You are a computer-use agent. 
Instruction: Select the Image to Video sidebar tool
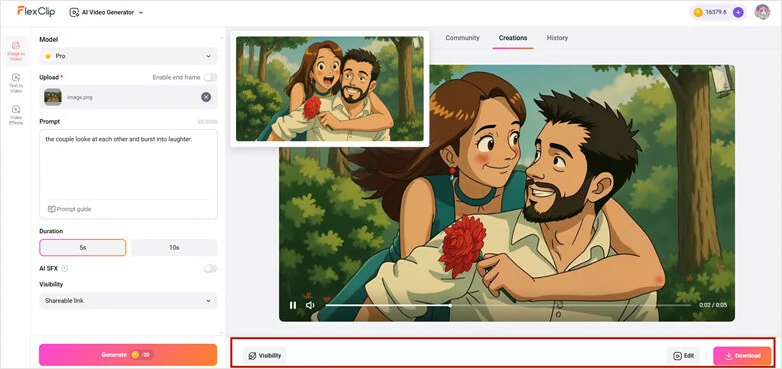click(15, 51)
